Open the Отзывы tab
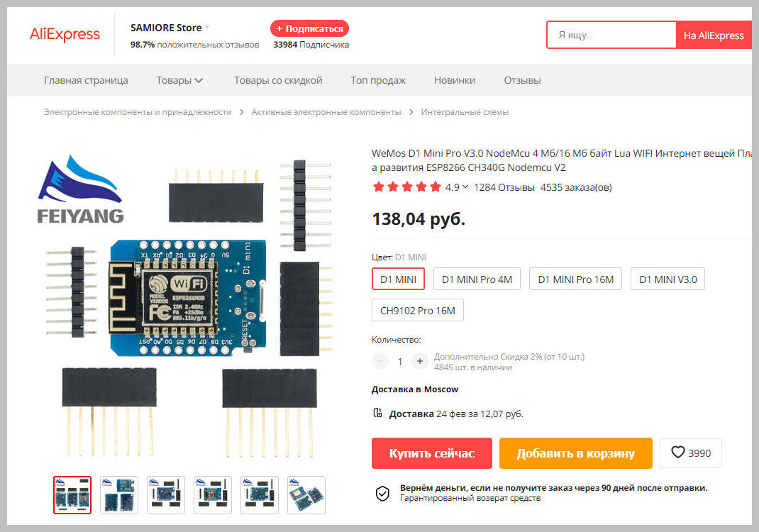Image resolution: width=759 pixels, height=532 pixels. 522,80
